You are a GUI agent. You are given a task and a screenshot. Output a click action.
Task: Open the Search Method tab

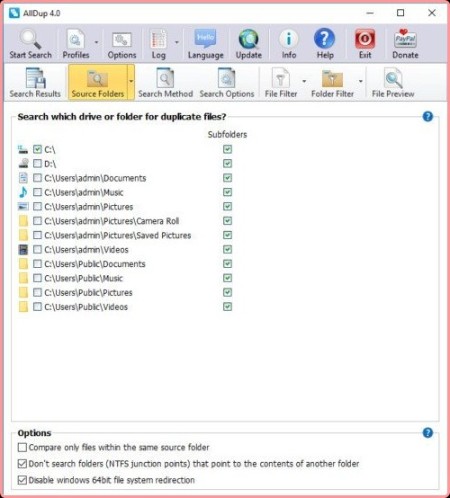pos(165,83)
